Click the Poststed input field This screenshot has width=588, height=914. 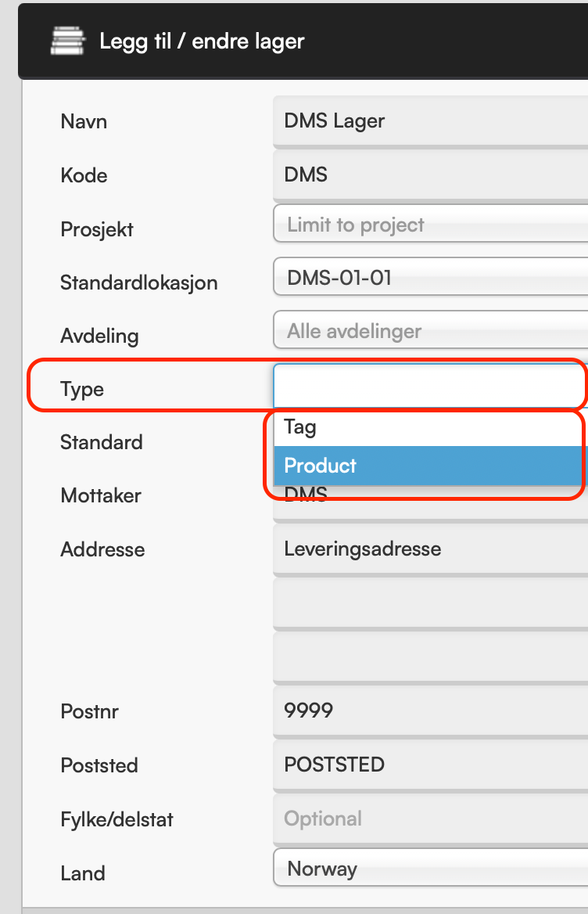(430, 765)
